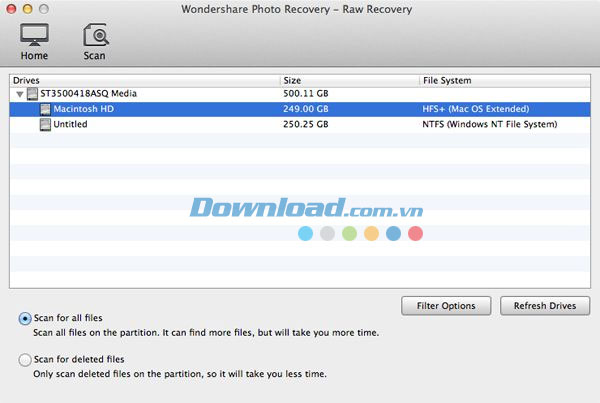
Task: Click the Scan all files description text
Action: [x=206, y=333]
